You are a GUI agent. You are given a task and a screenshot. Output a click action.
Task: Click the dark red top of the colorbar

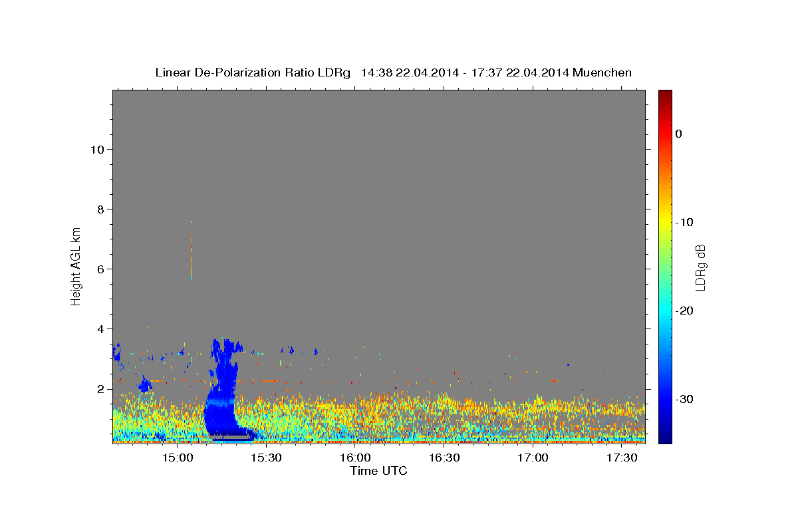click(x=665, y=95)
